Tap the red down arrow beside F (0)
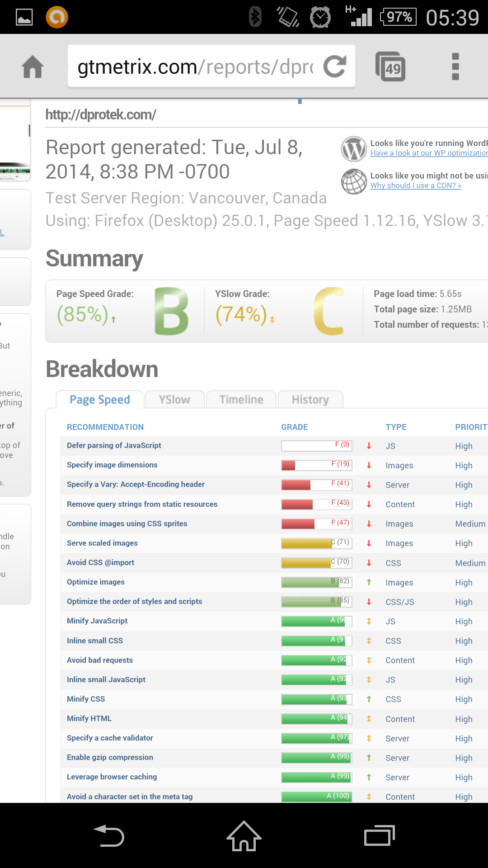This screenshot has width=488, height=868. coord(369,446)
